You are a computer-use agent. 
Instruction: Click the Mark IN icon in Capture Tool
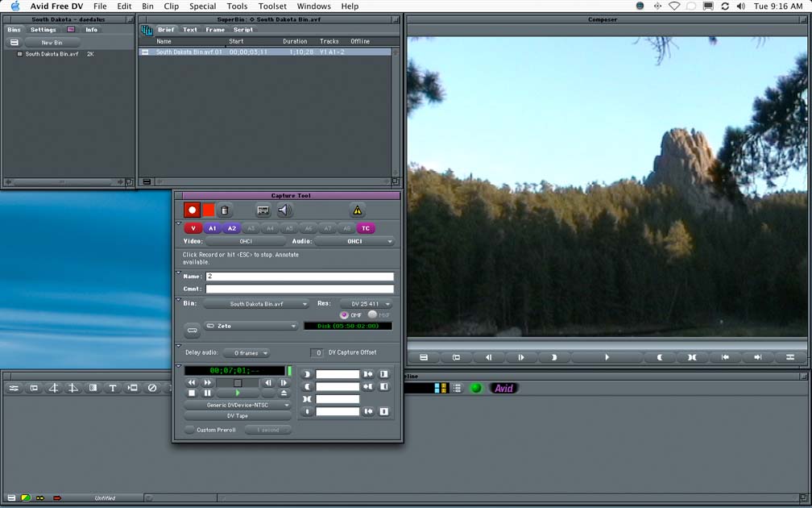point(307,374)
